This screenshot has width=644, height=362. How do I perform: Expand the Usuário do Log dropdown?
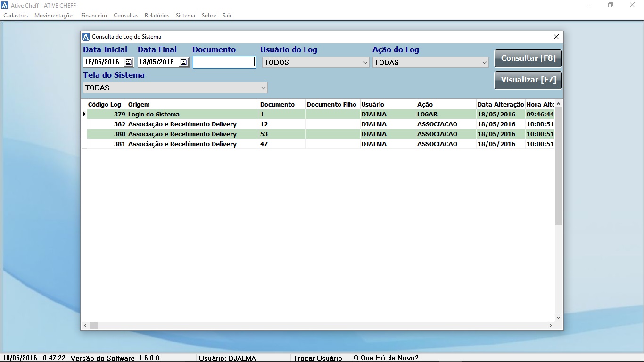click(x=365, y=62)
